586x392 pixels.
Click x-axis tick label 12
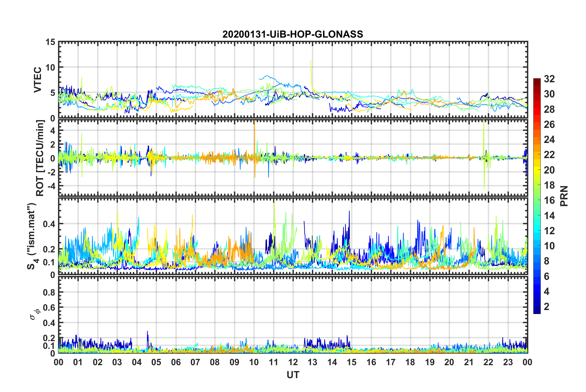(x=293, y=362)
